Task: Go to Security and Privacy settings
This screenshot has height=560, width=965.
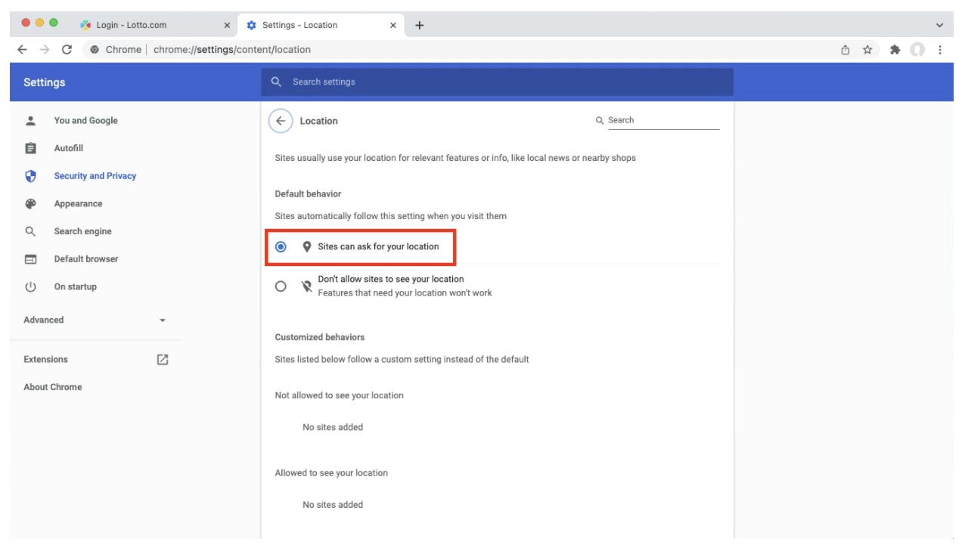Action: tap(95, 176)
